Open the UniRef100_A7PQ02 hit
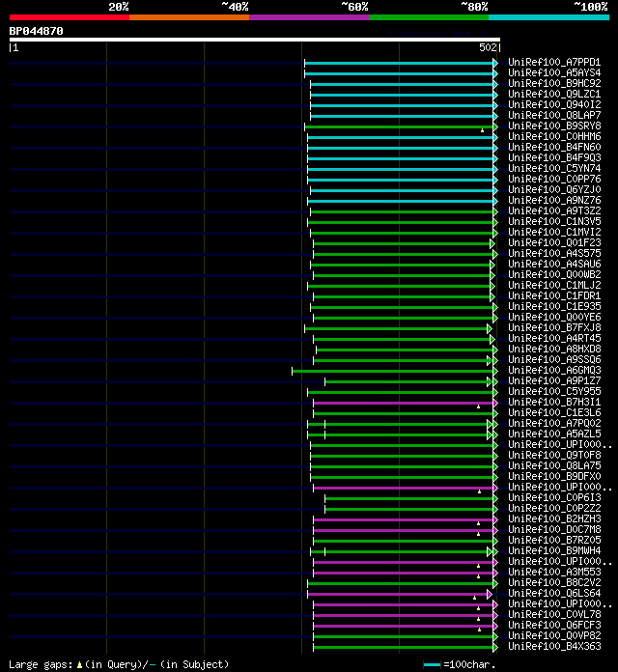The width and height of the screenshot is (618, 672). point(554,424)
